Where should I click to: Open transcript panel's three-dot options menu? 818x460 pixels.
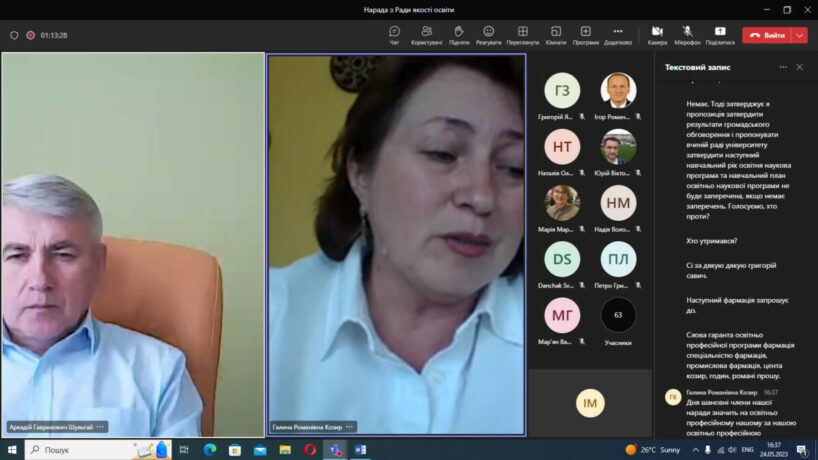click(782, 67)
